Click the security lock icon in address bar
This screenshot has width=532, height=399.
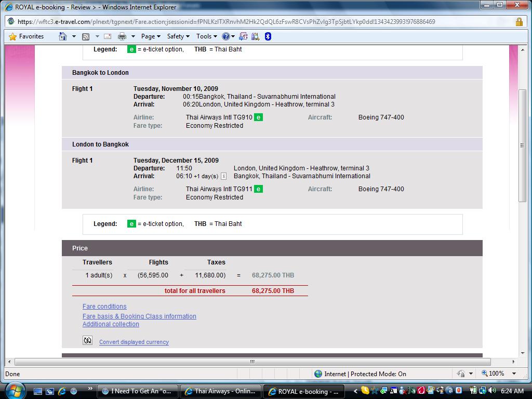click(519, 22)
